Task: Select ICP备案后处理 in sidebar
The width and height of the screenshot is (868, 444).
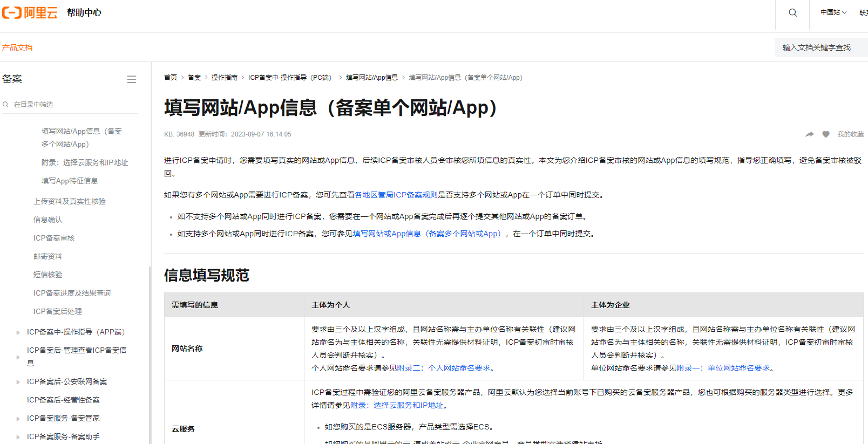Action: click(x=58, y=311)
